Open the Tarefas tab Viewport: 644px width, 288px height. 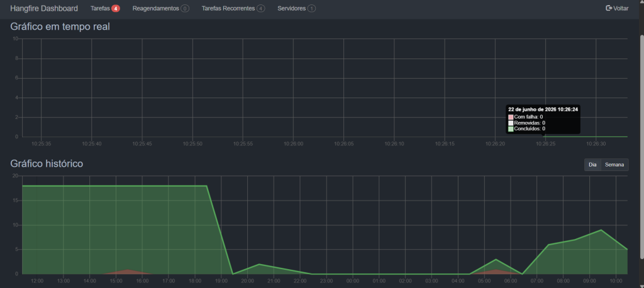(x=105, y=8)
